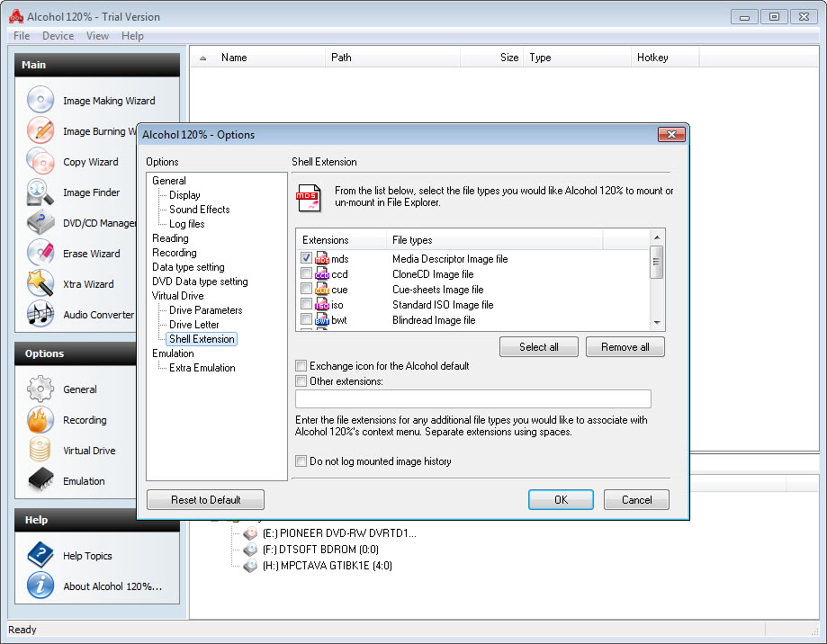The image size is (827, 644).
Task: Click the Name column sort arrow
Action: [x=203, y=58]
